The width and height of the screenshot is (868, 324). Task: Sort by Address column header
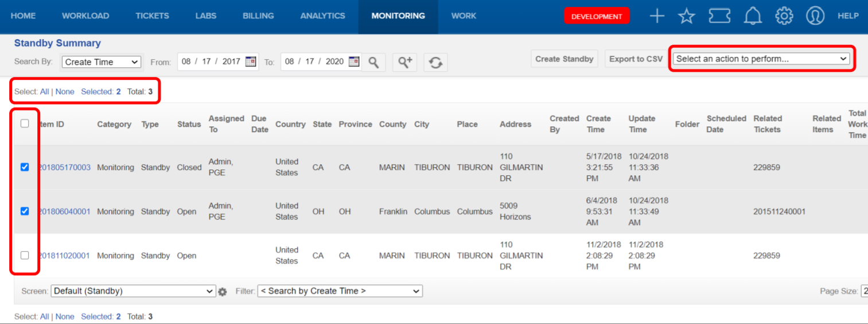[515, 124]
